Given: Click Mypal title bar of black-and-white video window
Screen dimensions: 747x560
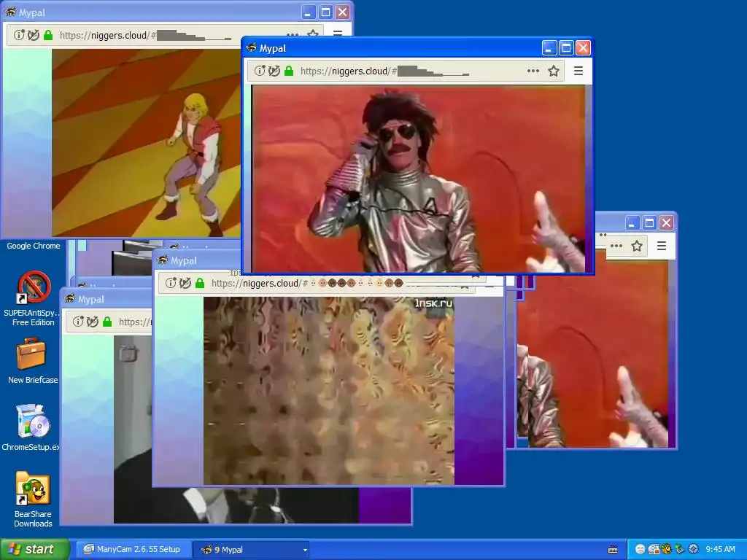Looking at the screenshot, I should (x=107, y=299).
